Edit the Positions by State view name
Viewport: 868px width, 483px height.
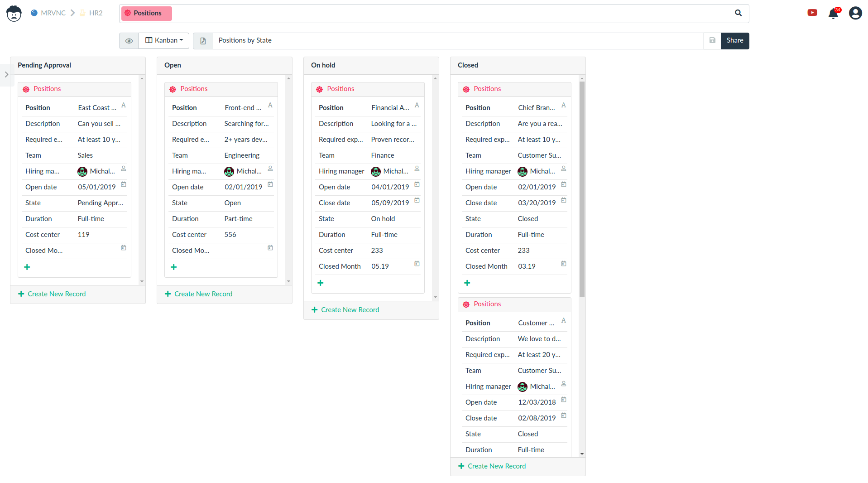[x=457, y=40]
